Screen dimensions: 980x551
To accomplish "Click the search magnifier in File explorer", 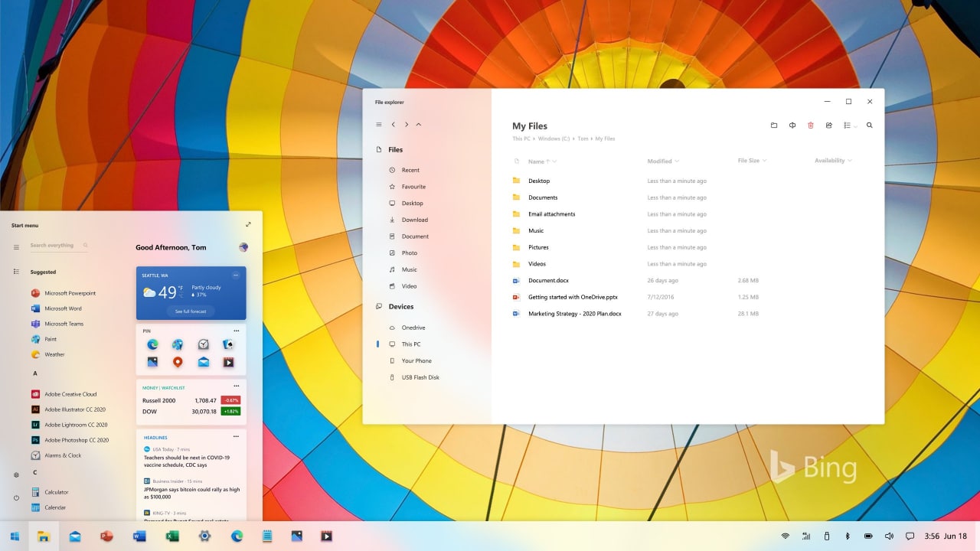I will [870, 126].
